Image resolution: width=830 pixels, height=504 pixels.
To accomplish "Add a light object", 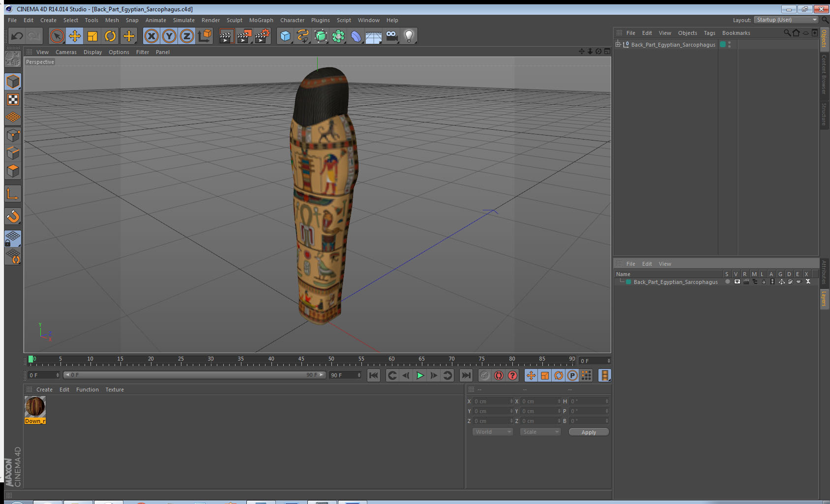I will click(409, 36).
